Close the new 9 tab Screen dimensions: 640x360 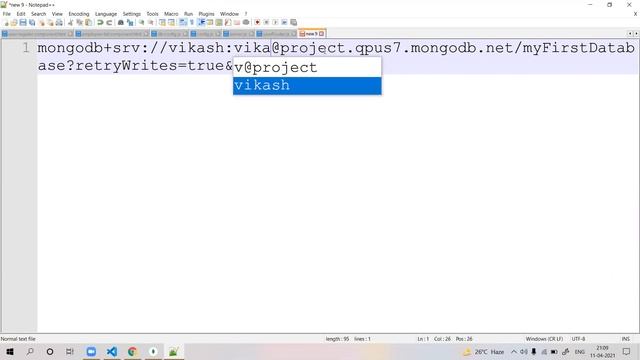pos(322,33)
